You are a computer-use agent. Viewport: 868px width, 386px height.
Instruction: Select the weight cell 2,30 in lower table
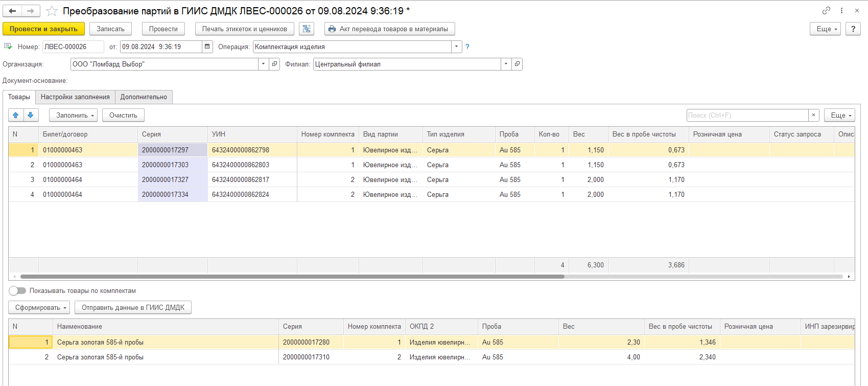[x=601, y=342]
